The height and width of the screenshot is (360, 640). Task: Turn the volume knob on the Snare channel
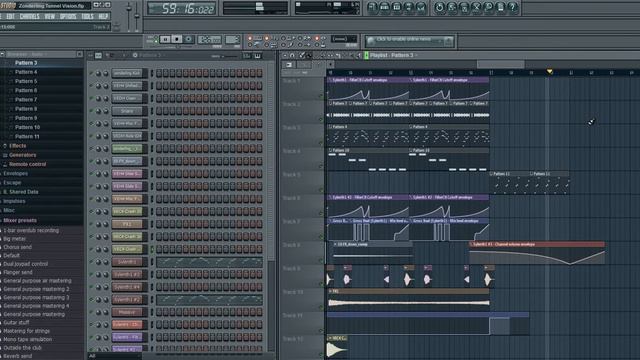point(106,111)
